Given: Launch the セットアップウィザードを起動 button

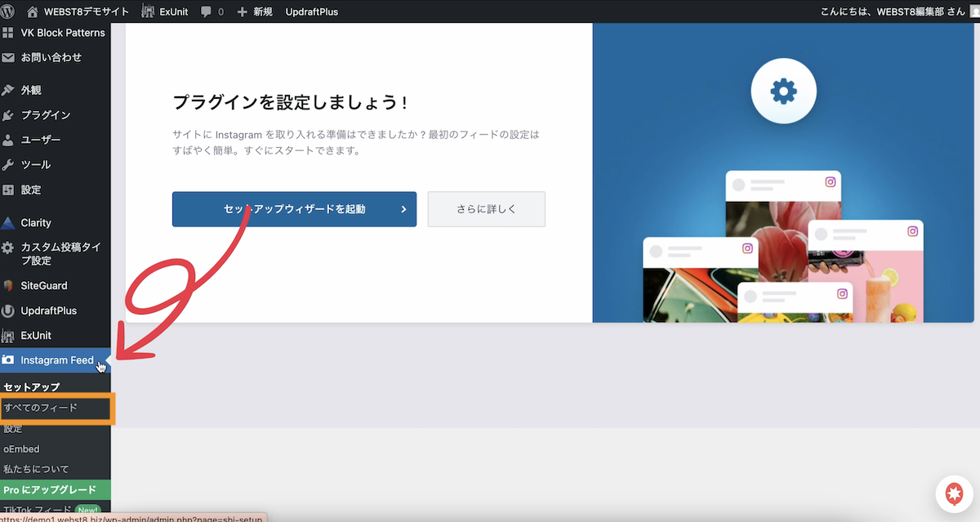Looking at the screenshot, I should point(294,209).
